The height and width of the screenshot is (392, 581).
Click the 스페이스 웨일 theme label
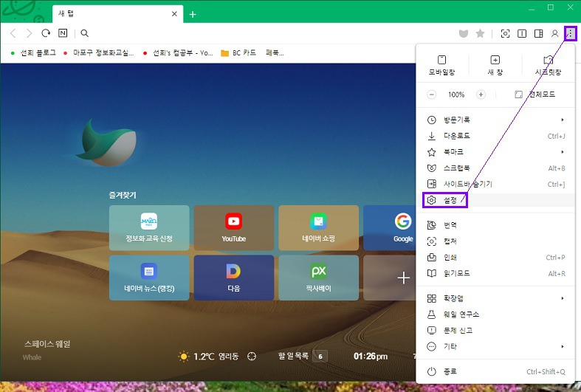tap(47, 344)
